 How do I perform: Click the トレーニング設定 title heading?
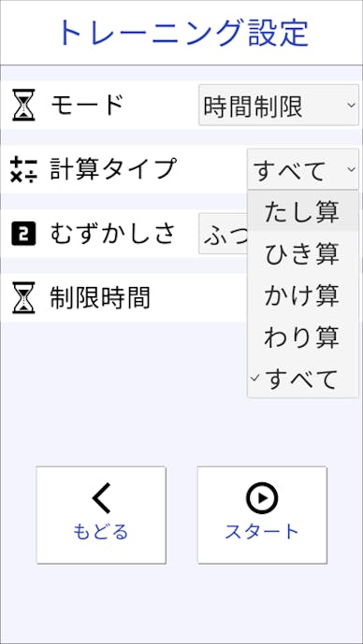coord(183,33)
